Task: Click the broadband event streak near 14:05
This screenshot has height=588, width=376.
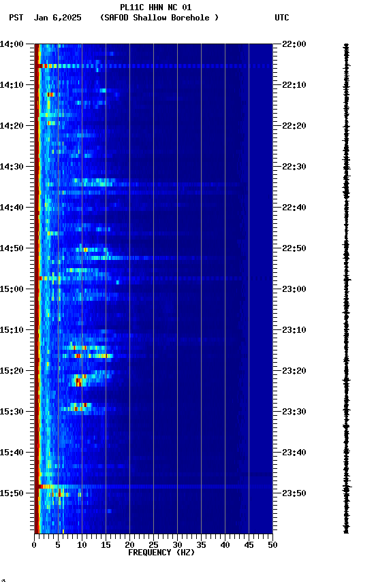Action: point(153,66)
